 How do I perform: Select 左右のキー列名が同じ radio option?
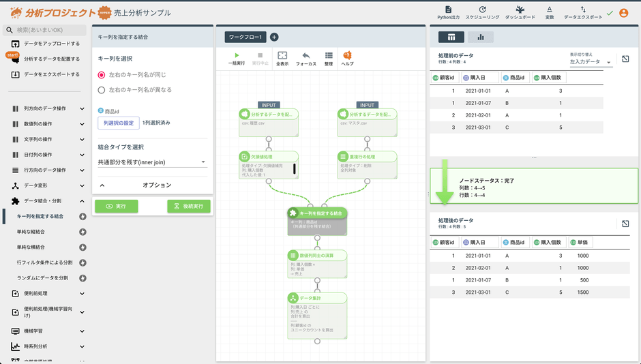tap(102, 74)
